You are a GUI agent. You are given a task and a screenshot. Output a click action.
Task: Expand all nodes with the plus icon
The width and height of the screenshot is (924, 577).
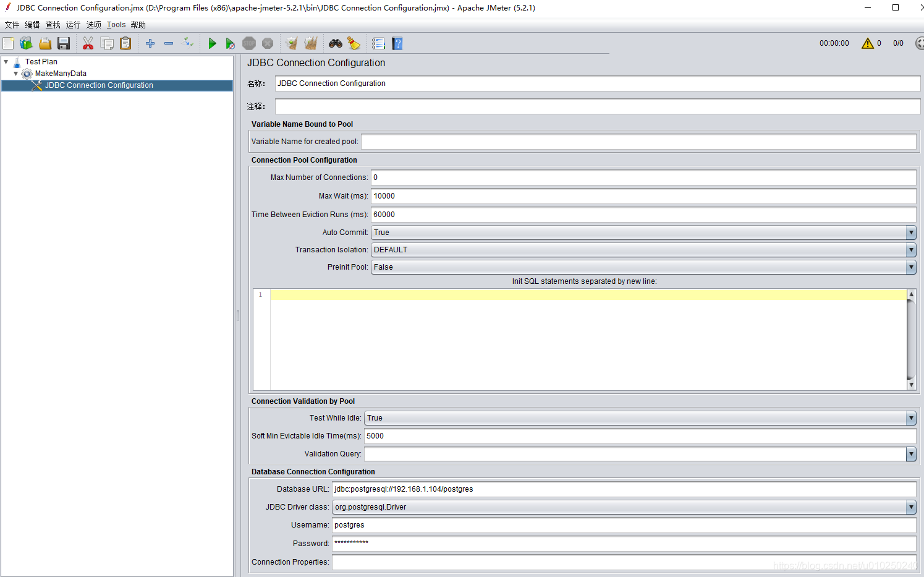point(150,43)
